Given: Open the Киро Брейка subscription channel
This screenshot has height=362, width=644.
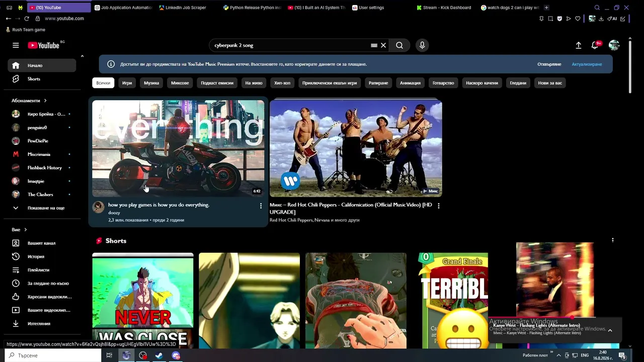Looking at the screenshot, I should pyautogui.click(x=42, y=114).
